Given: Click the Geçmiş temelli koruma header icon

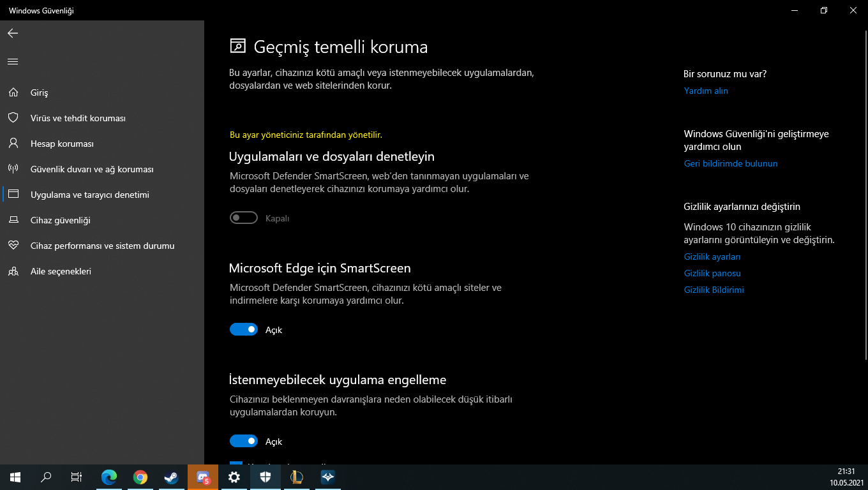Looking at the screenshot, I should coord(237,46).
